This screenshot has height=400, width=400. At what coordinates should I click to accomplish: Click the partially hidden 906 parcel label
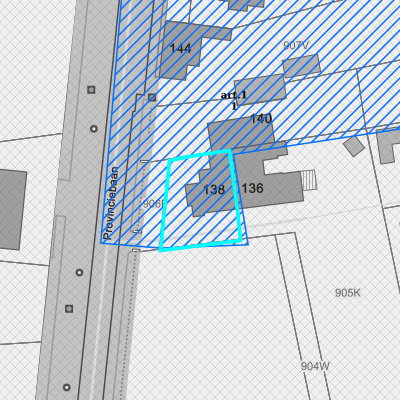[x=153, y=204]
